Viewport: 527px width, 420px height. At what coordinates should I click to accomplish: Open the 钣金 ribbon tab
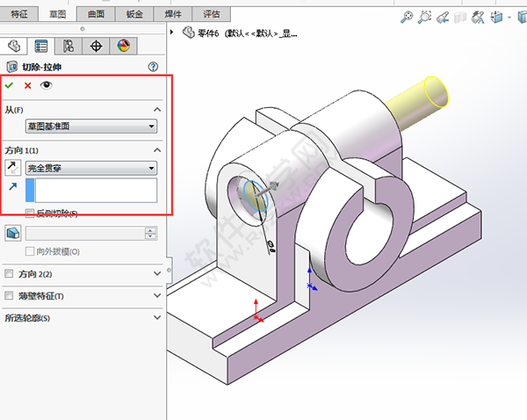(134, 14)
